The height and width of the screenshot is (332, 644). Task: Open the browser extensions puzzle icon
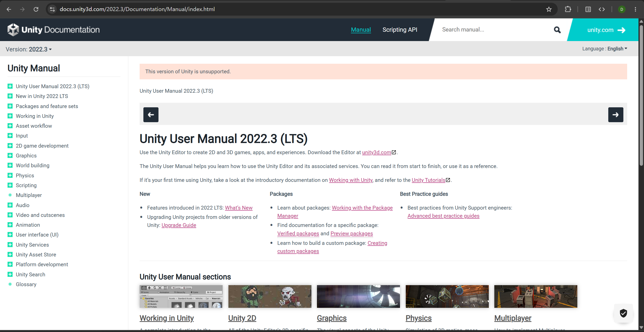coord(568,9)
